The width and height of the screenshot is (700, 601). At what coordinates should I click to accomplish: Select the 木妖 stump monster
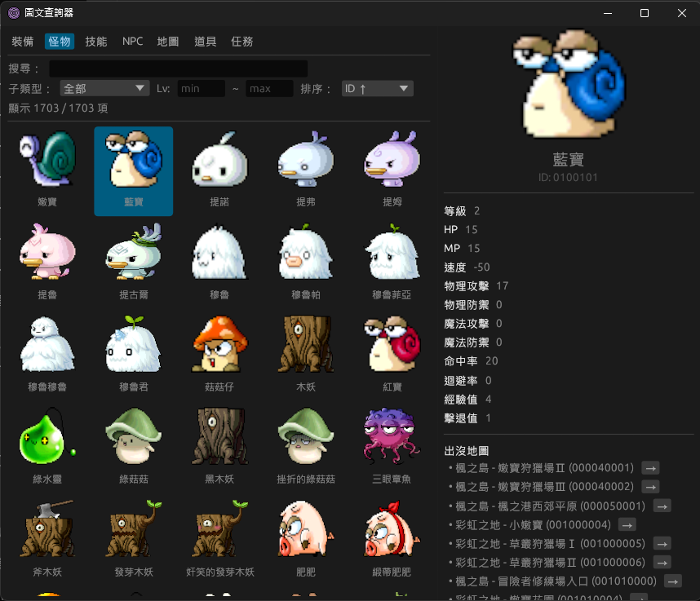click(306, 356)
